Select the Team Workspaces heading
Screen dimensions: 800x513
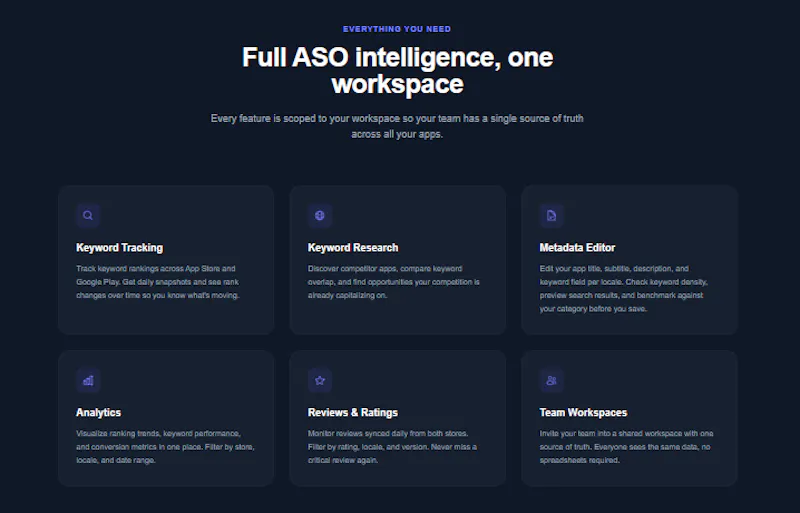583,412
